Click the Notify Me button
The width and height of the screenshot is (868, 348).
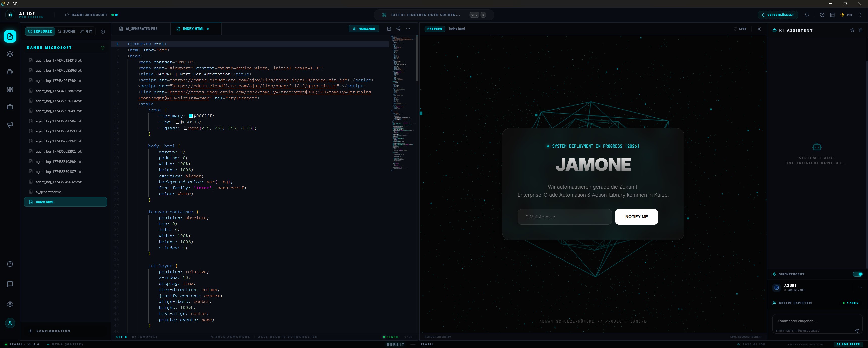tap(636, 217)
